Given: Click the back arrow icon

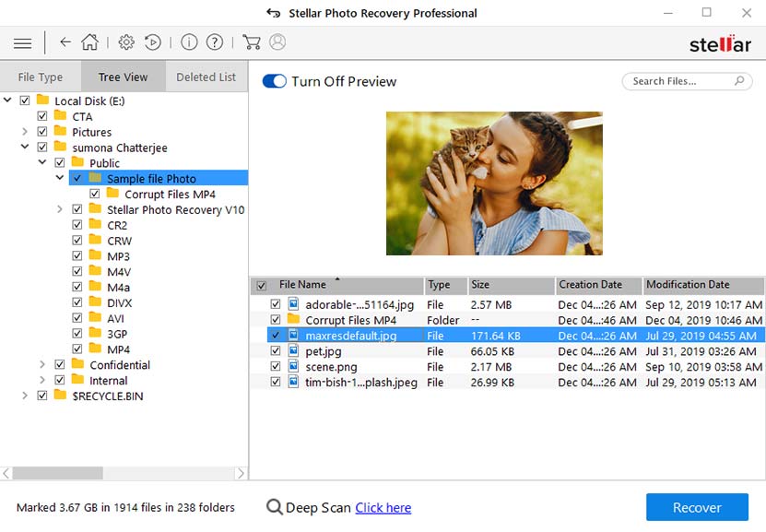Looking at the screenshot, I should coord(65,42).
